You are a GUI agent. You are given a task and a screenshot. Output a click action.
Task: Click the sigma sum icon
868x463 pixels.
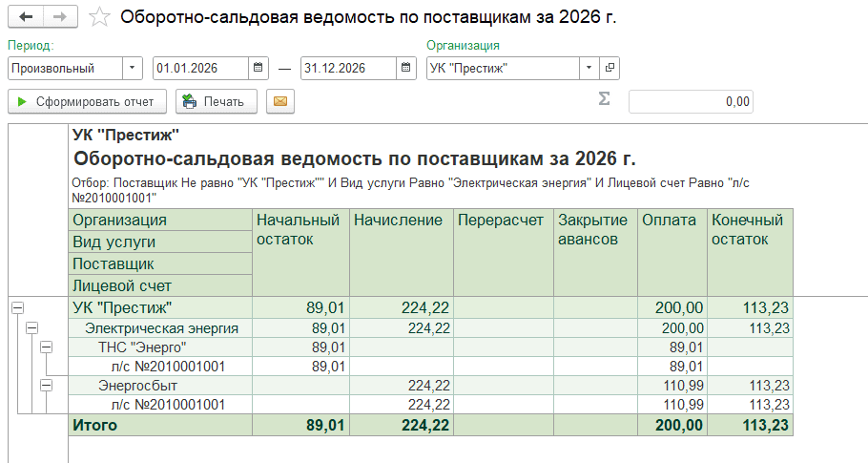[x=603, y=100]
